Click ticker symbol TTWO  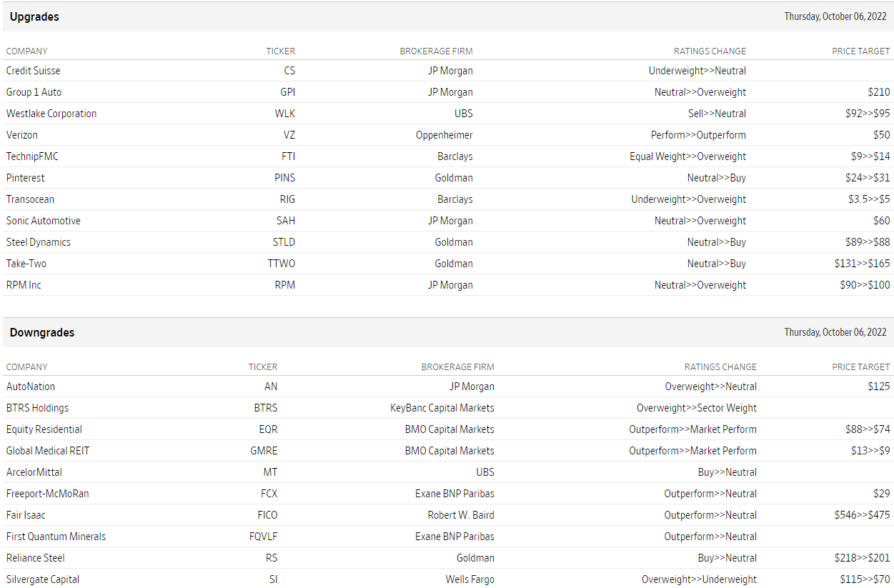click(282, 264)
